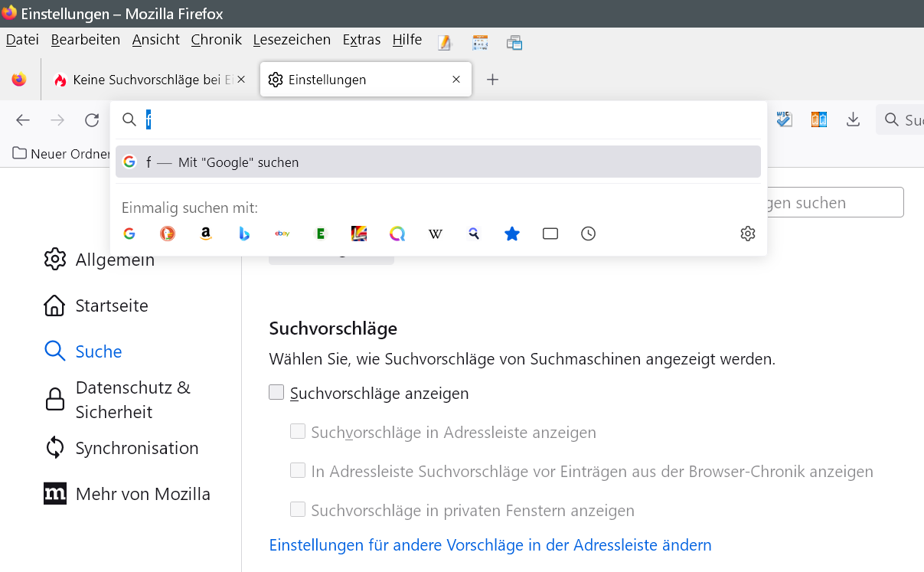Search bookmarks via the blue star icon
The width and height of the screenshot is (924, 572).
pos(511,234)
